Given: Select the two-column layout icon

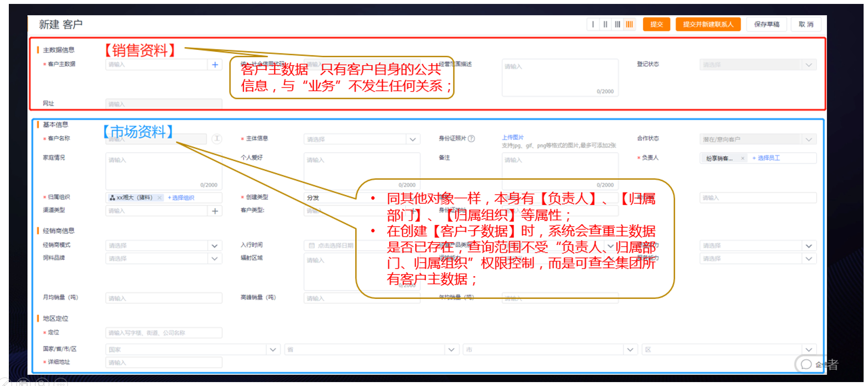Looking at the screenshot, I should click(605, 24).
